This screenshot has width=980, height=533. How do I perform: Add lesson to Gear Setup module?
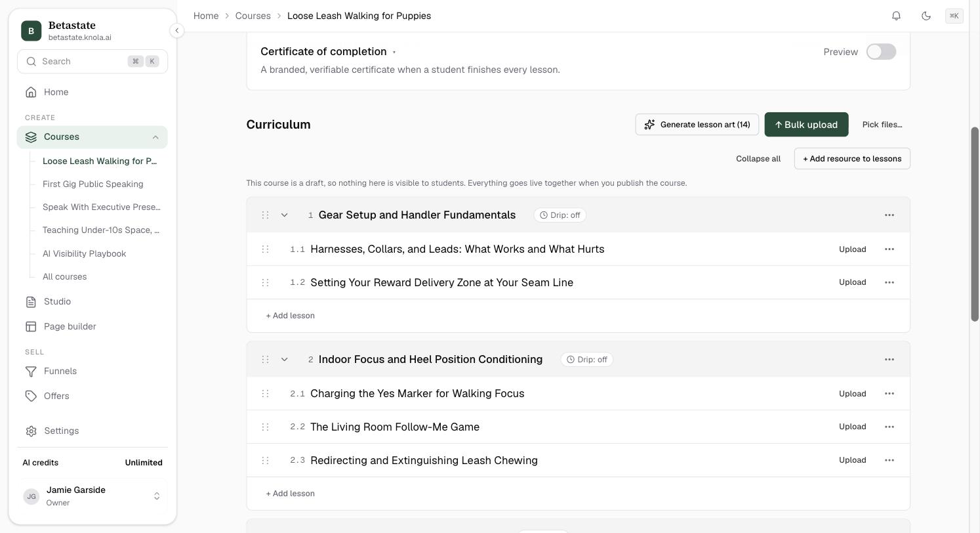(290, 316)
